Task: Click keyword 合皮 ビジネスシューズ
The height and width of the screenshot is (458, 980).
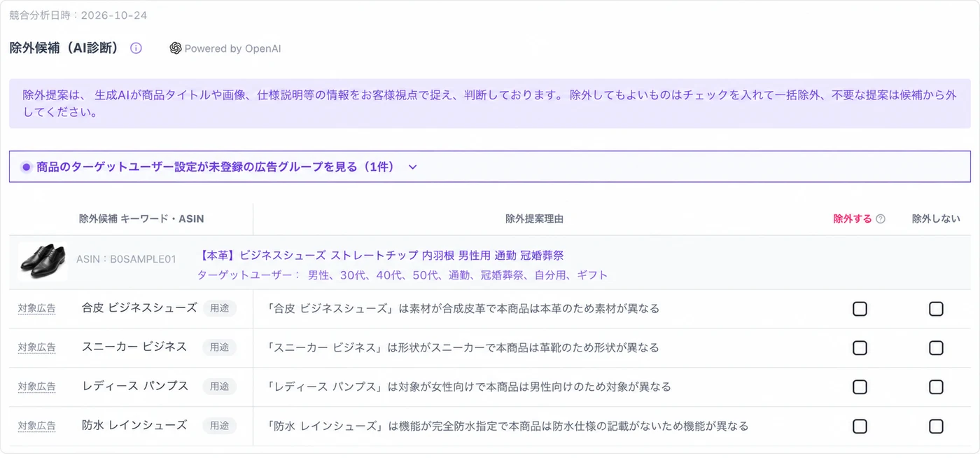Action: tap(139, 307)
